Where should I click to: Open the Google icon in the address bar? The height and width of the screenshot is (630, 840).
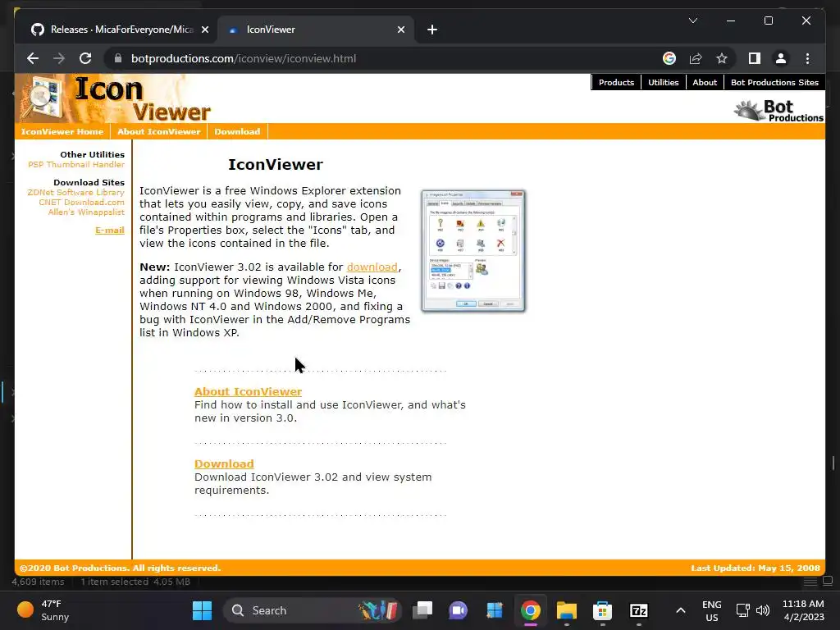(669, 58)
